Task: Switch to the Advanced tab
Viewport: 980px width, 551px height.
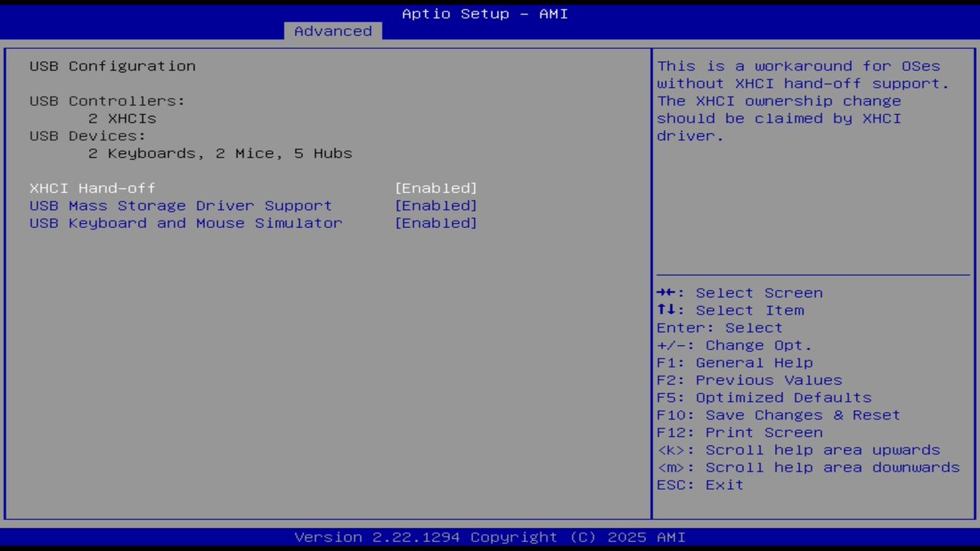Action: (x=332, y=31)
